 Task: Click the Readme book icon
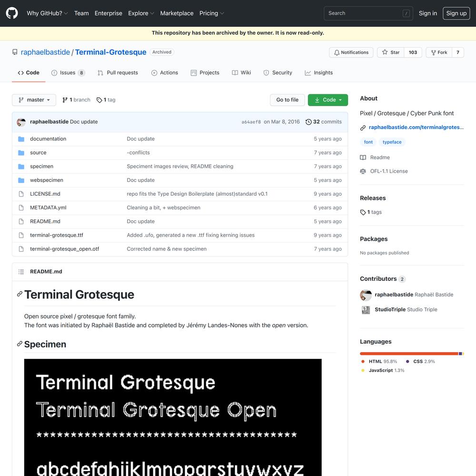point(363,158)
